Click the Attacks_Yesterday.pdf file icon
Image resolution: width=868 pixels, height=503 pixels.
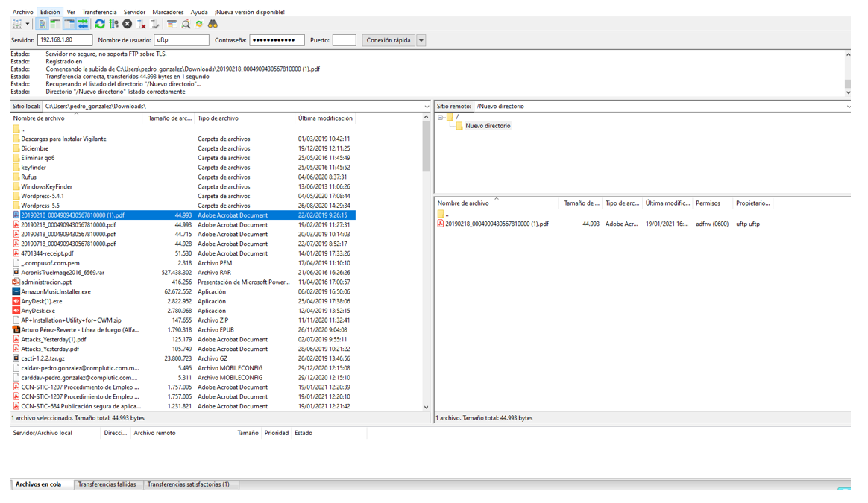click(x=16, y=349)
